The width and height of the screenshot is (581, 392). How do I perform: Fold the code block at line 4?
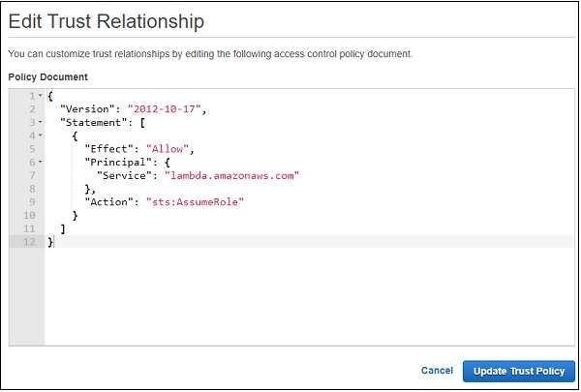tap(40, 136)
